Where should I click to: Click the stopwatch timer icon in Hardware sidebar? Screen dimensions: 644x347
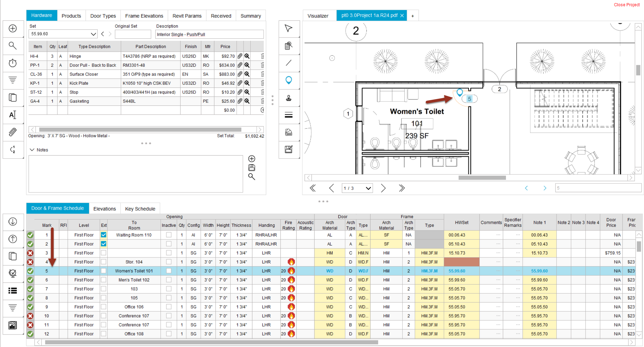(12, 63)
